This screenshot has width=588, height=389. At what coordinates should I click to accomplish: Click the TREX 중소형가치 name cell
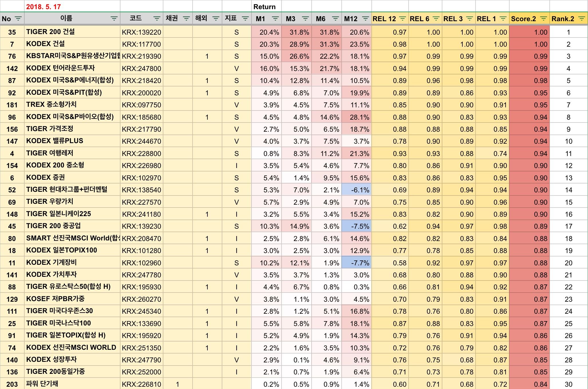tap(72, 105)
